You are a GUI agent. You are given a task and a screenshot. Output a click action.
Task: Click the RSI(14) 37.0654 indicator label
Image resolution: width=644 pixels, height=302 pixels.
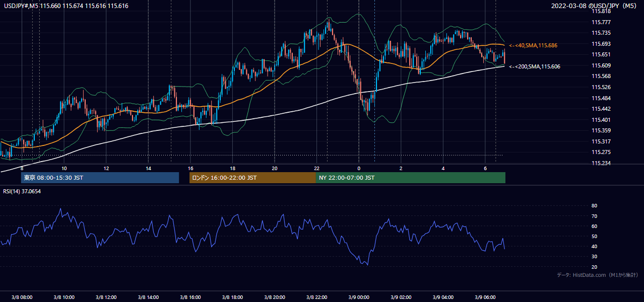click(22, 191)
